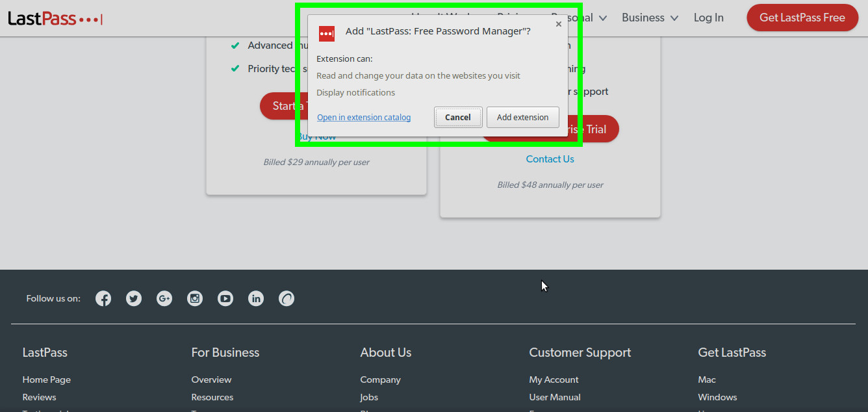Open the Log In page
This screenshot has height=412, width=868.
tap(708, 18)
